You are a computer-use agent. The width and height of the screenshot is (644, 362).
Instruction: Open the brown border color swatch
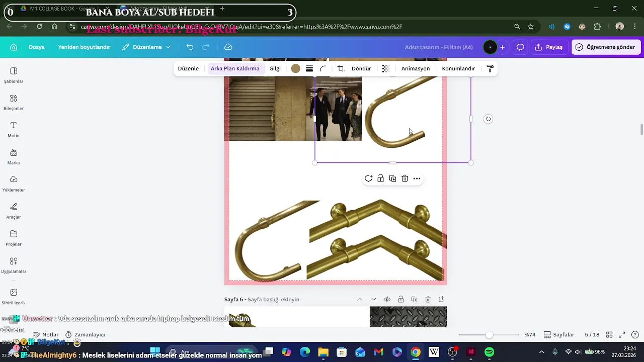[x=296, y=68]
